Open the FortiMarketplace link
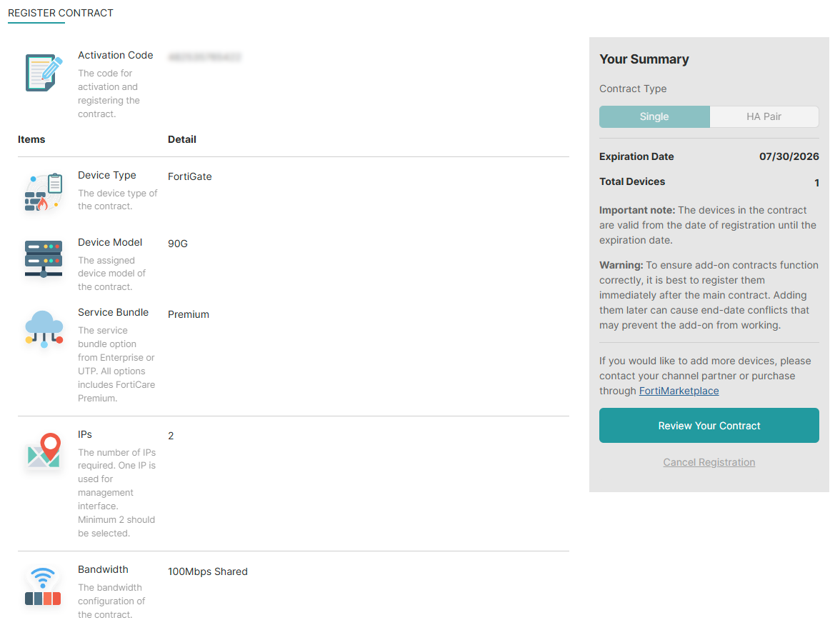Viewport: 840px width, 625px height. coord(679,391)
